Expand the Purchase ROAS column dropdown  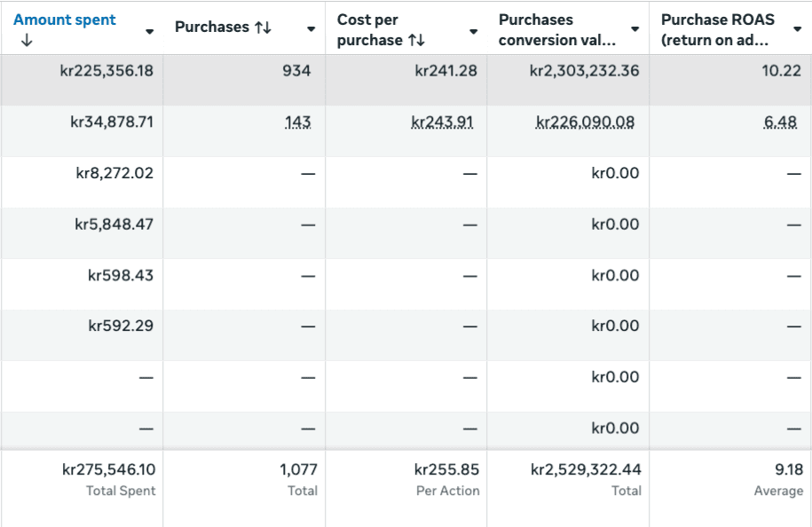click(797, 30)
